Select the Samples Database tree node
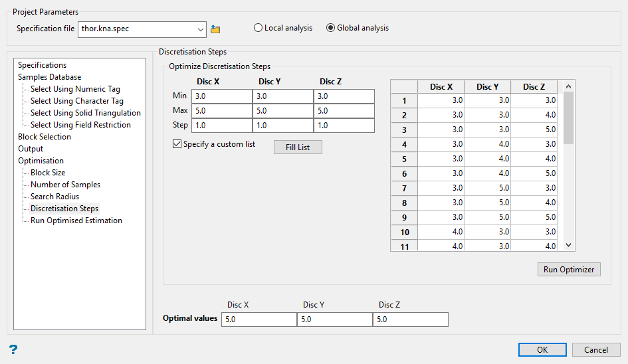 pyautogui.click(x=49, y=77)
